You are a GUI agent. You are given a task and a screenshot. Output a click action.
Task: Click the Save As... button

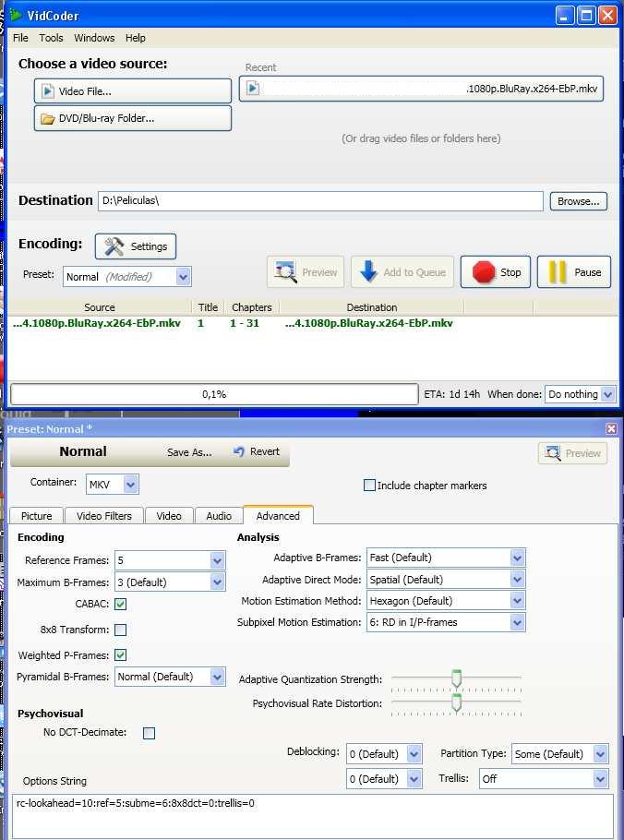189,452
